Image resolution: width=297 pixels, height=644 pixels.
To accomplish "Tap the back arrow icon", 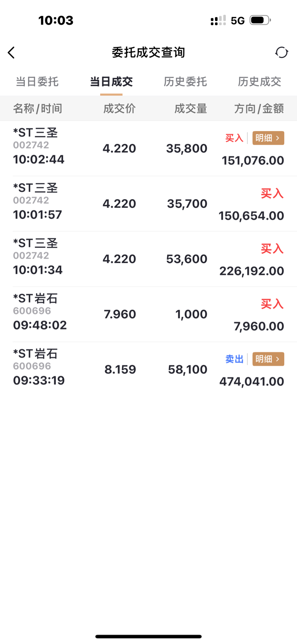I will tap(11, 53).
